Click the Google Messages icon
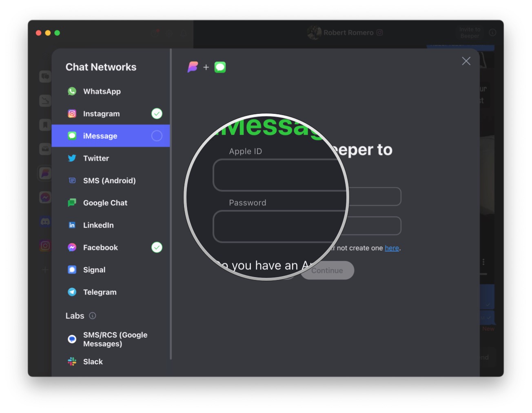 click(x=72, y=339)
